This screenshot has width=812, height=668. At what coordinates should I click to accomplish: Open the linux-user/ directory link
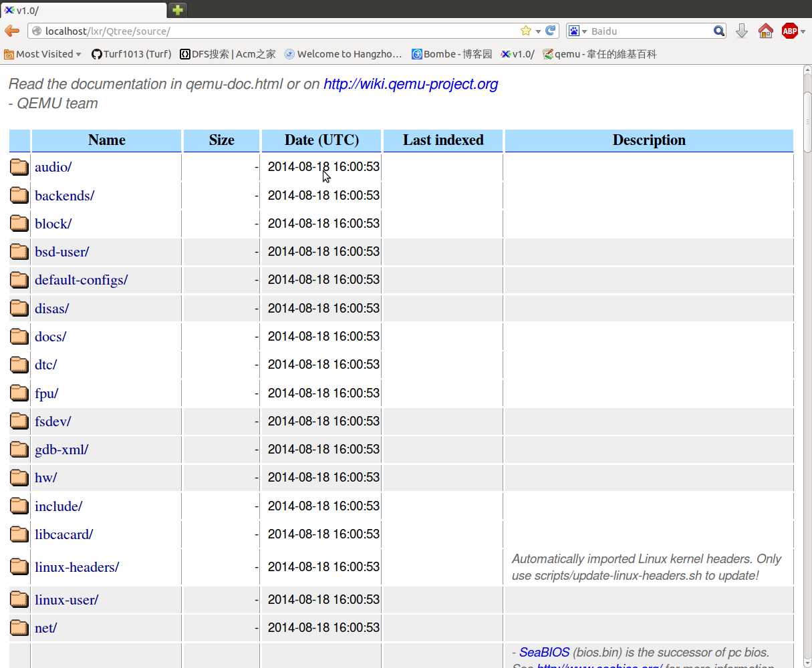(x=67, y=600)
